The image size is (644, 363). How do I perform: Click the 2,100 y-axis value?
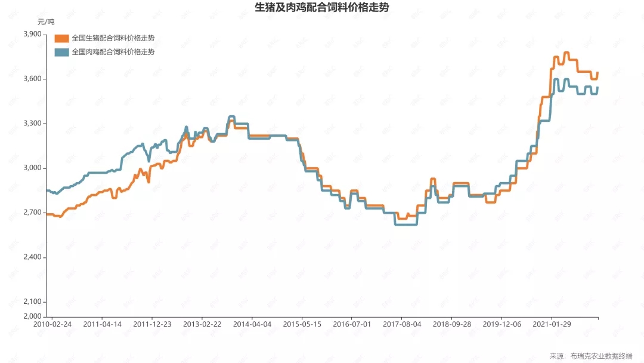pos(32,302)
